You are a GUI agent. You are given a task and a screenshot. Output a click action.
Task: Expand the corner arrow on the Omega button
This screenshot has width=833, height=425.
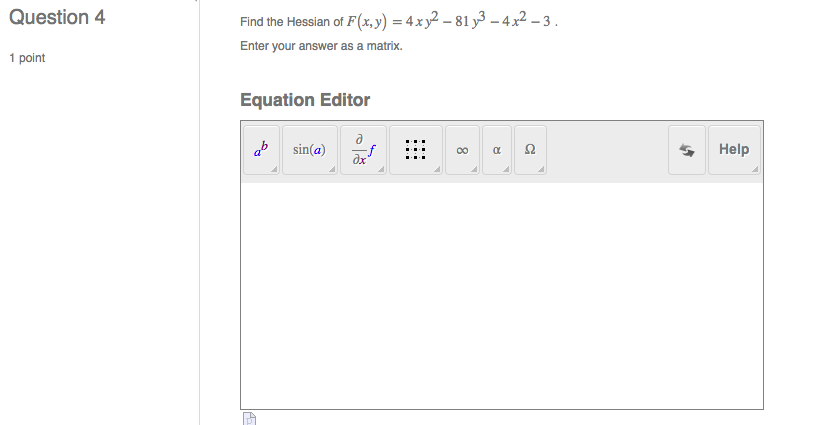coord(541,170)
